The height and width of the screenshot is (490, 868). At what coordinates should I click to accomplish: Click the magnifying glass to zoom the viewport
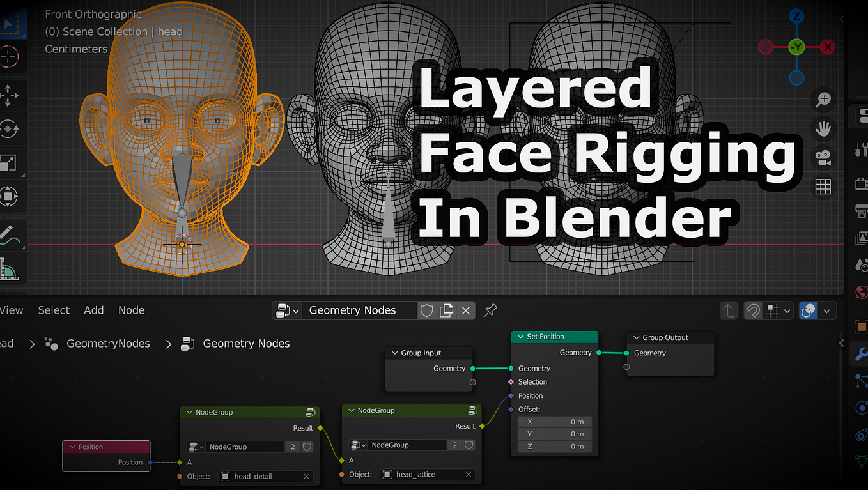click(x=823, y=100)
